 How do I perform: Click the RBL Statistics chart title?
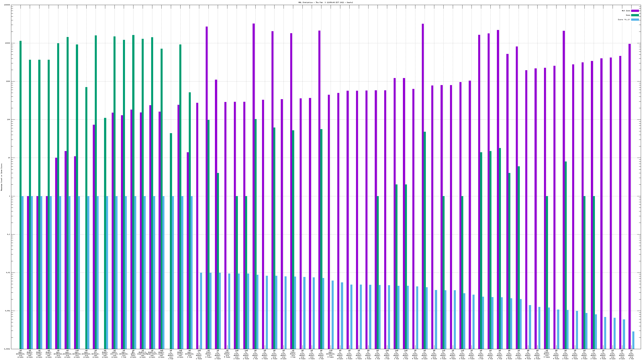pyautogui.click(x=325, y=2)
